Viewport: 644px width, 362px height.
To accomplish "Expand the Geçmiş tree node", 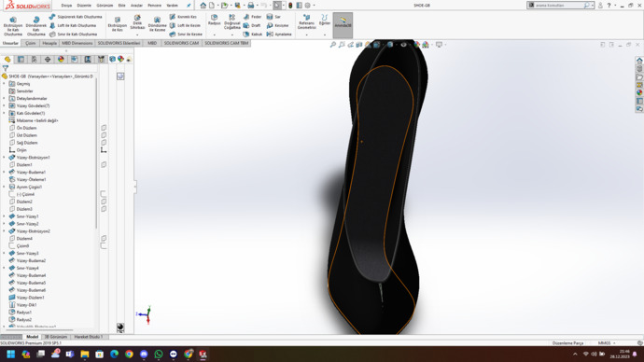I will tap(4, 84).
